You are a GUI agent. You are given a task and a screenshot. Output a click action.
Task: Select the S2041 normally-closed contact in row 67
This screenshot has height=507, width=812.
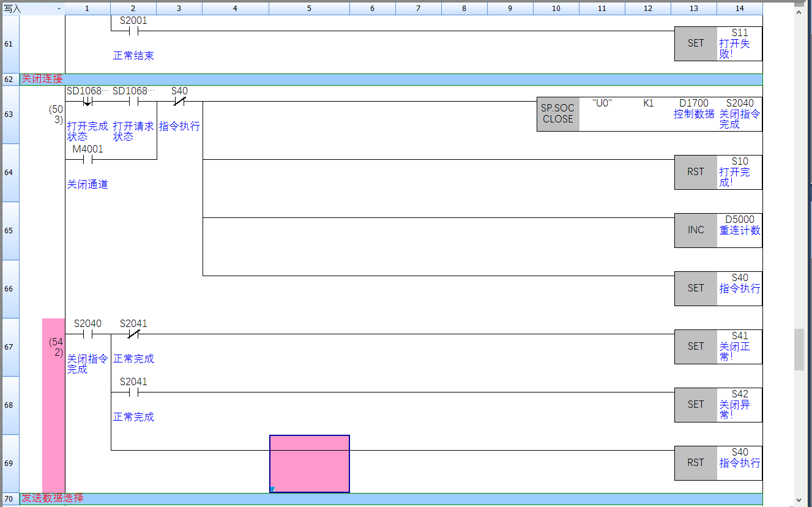point(133,334)
